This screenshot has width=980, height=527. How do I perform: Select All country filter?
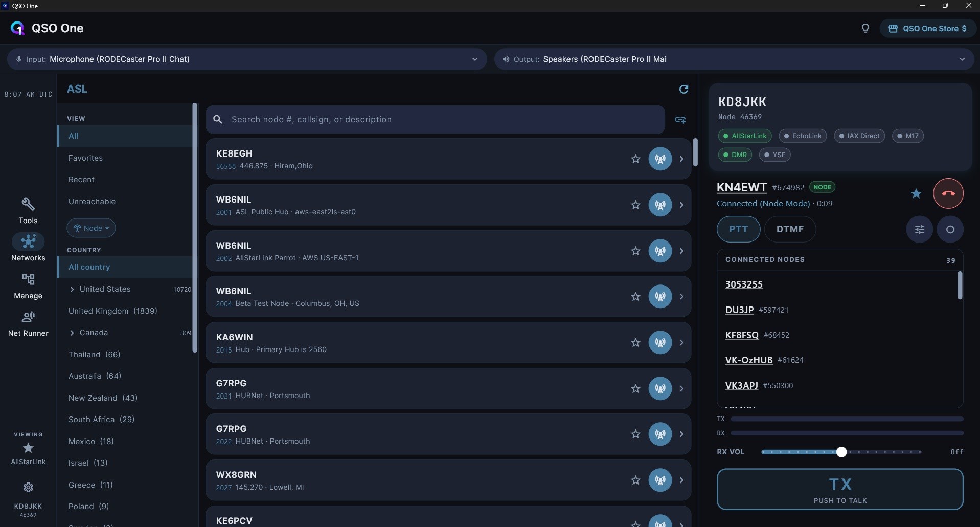pos(125,267)
